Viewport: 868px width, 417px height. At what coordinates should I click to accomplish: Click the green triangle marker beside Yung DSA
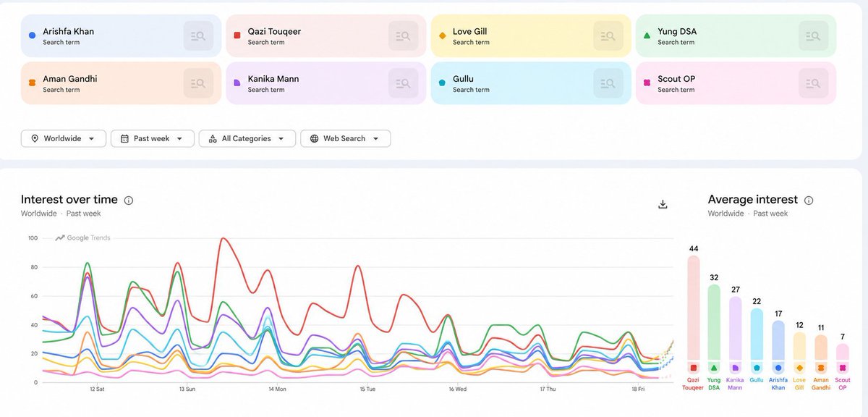[x=647, y=35]
